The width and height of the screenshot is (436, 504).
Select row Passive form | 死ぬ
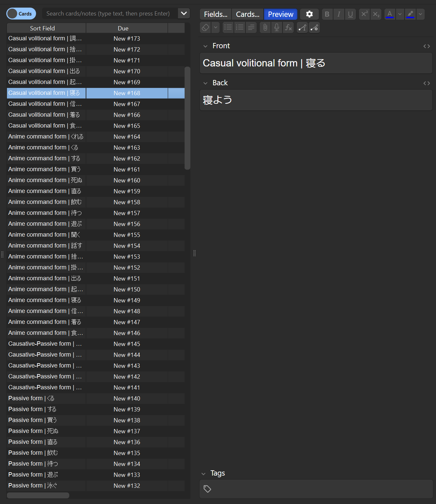[x=96, y=431]
